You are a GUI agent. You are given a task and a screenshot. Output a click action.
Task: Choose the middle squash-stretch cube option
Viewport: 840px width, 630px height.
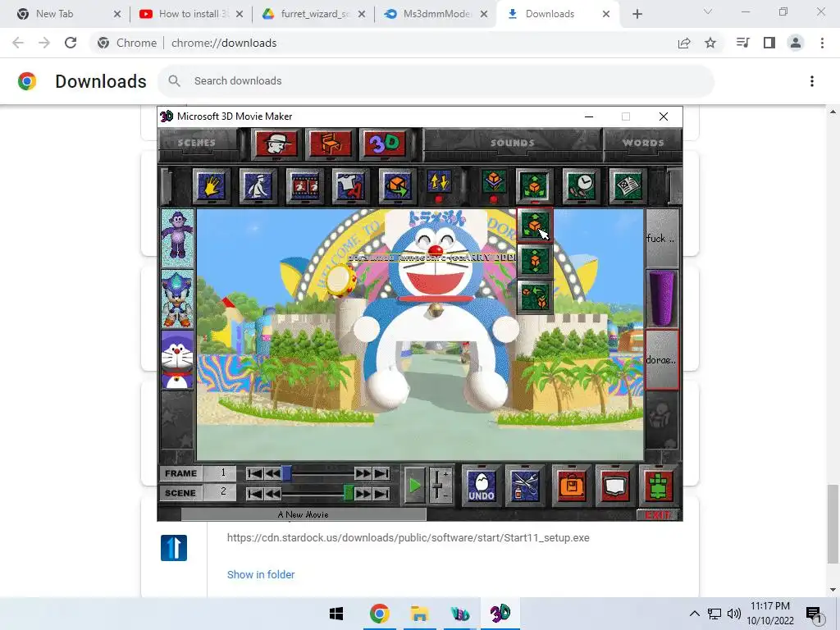tap(535, 261)
